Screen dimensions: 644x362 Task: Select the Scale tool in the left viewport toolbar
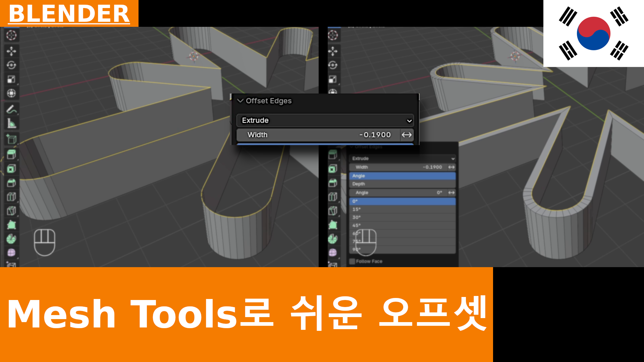(x=11, y=79)
